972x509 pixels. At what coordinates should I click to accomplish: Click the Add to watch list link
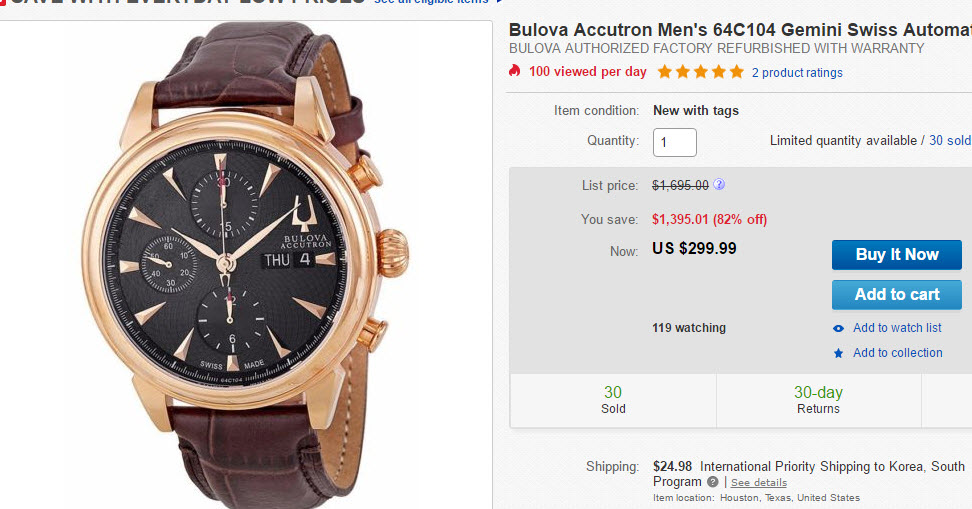897,328
